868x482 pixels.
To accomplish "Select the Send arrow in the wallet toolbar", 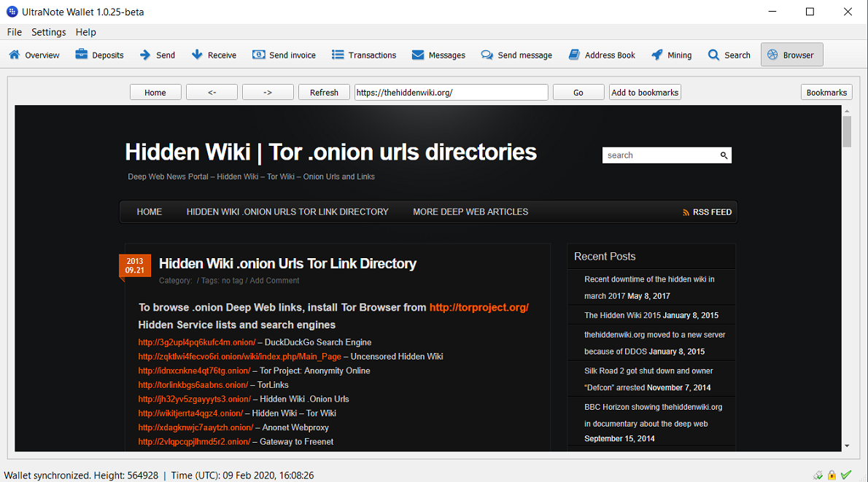I will (158, 55).
